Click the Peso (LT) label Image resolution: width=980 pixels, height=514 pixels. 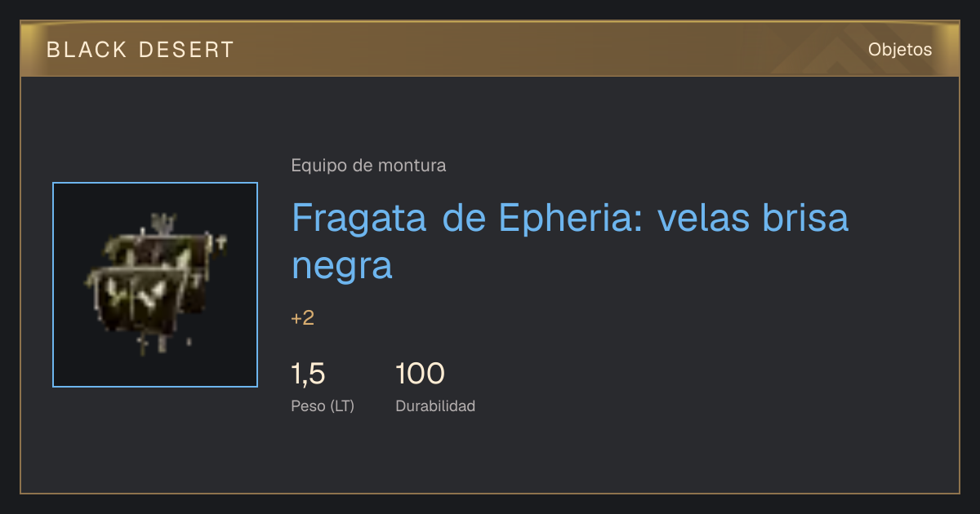coord(323,405)
